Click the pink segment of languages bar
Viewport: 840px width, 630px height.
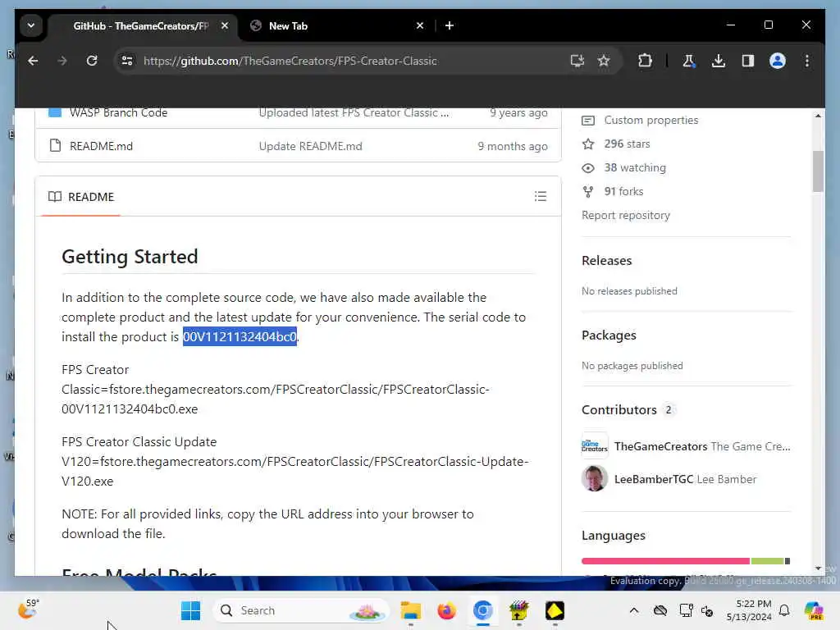665,561
